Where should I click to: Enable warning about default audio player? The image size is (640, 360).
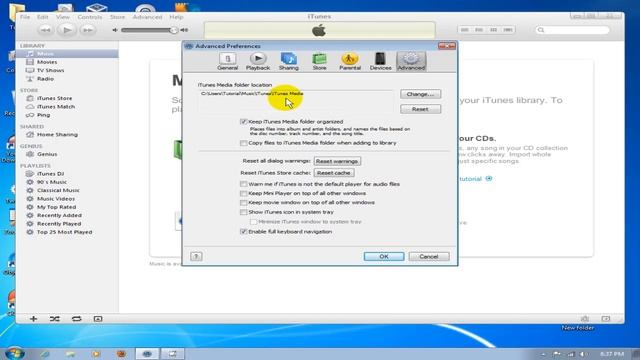[244, 184]
